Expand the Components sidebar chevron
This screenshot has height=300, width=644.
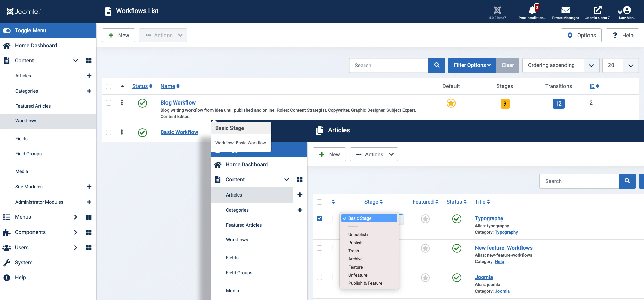point(76,232)
